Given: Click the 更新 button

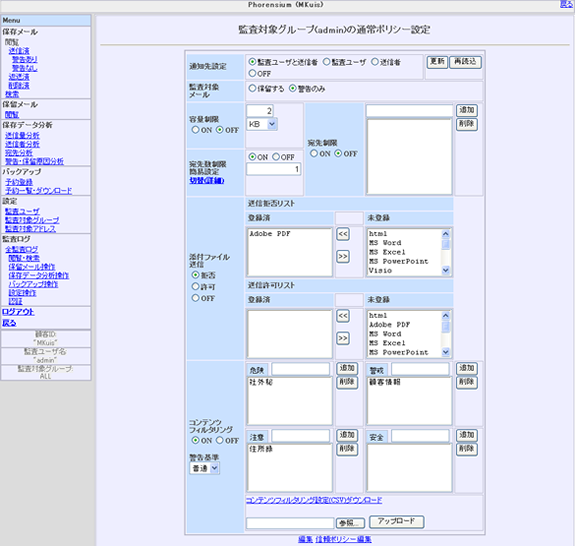Looking at the screenshot, I should (x=437, y=62).
